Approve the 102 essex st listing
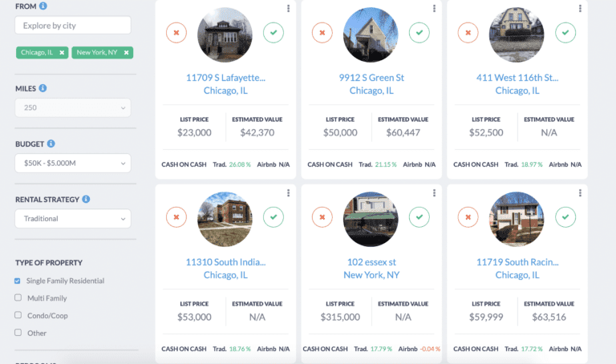Viewport: 616px width, 364px height. pos(419,216)
